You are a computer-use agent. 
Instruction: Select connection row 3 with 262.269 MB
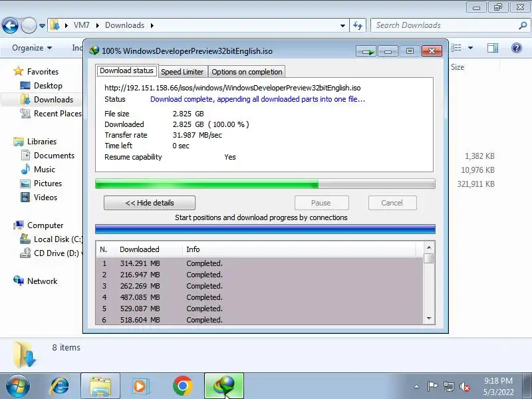(259, 286)
